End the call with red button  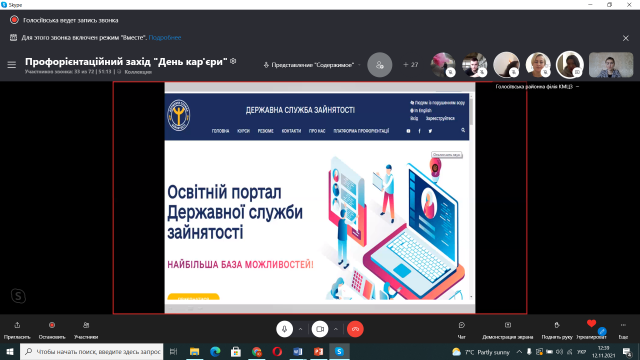[x=355, y=329]
